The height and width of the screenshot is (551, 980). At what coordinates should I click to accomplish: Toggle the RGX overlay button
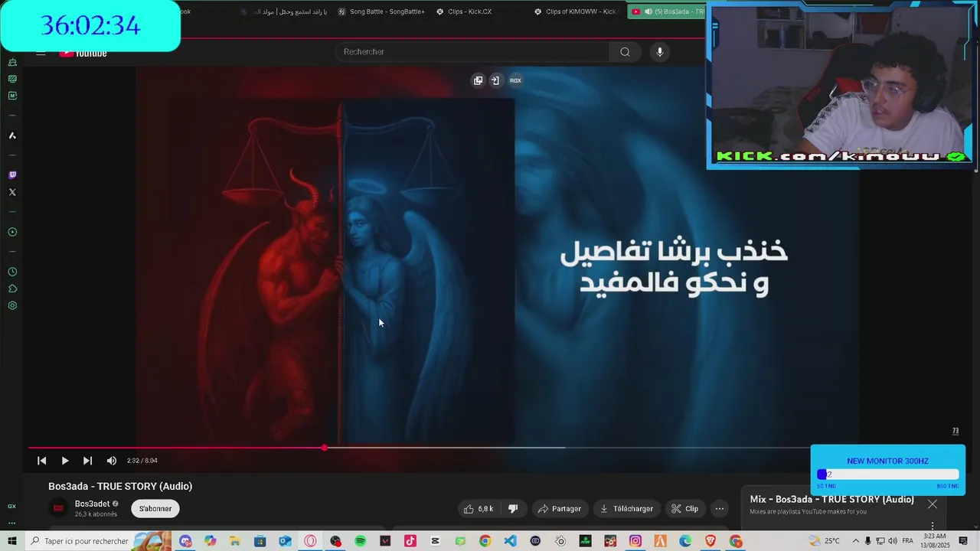(515, 80)
